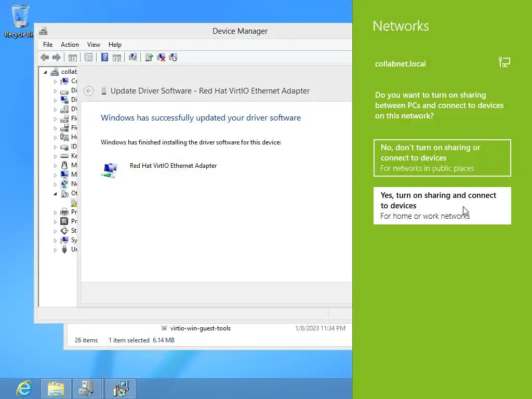Select the Disk drives icon in device tree

[64, 91]
